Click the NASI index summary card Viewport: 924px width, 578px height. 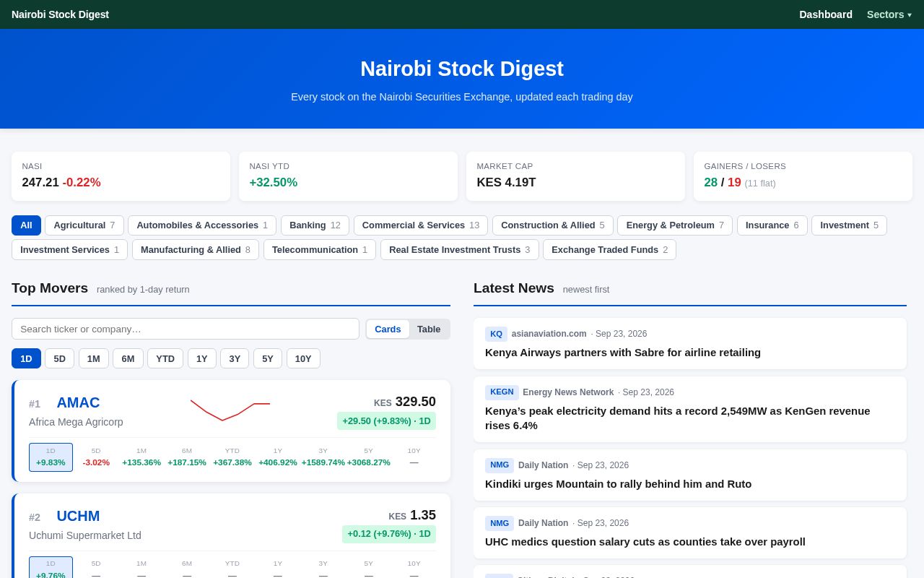click(121, 176)
